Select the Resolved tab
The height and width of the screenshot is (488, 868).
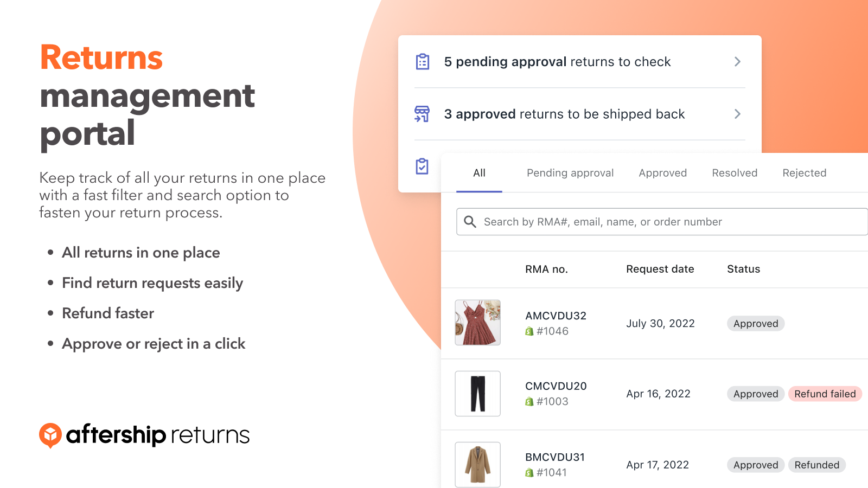[735, 173]
